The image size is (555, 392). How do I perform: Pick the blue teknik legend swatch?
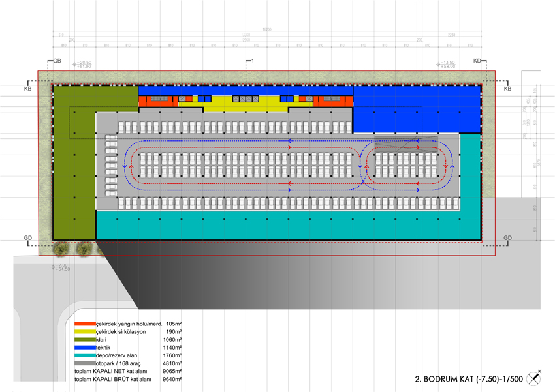[85, 348]
